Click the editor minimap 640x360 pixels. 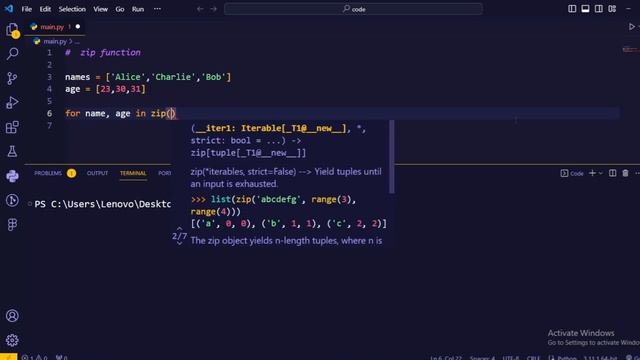[x=630, y=50]
